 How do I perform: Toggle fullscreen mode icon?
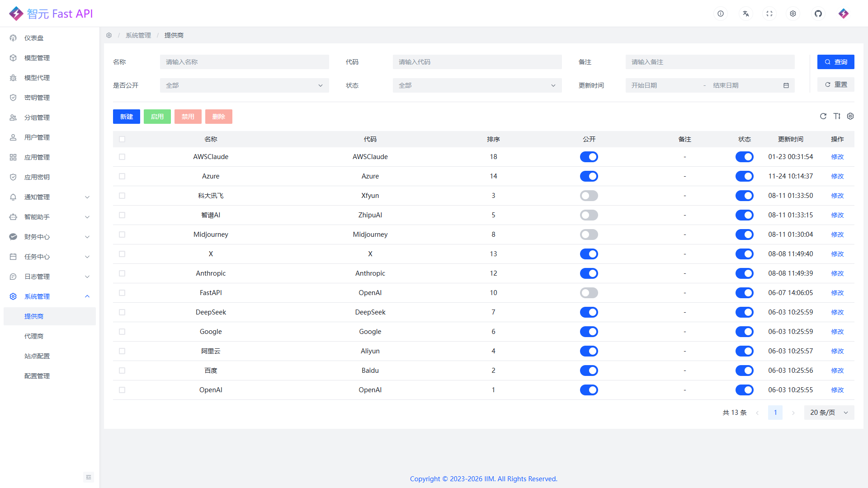pyautogui.click(x=769, y=14)
